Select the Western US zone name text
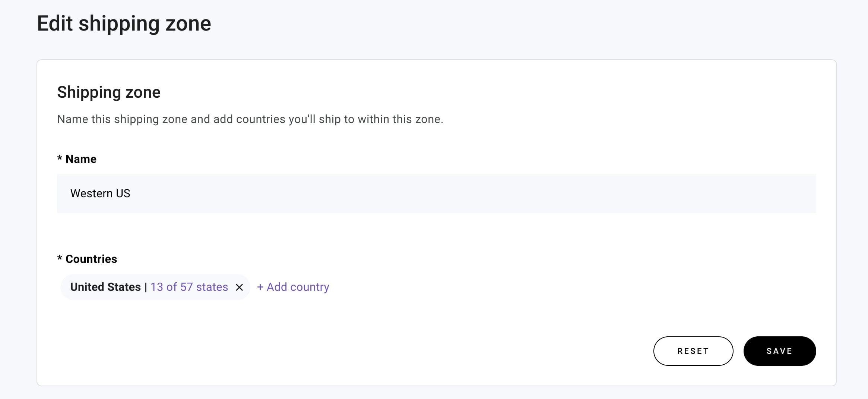Viewport: 868px width, 399px height. [x=100, y=193]
